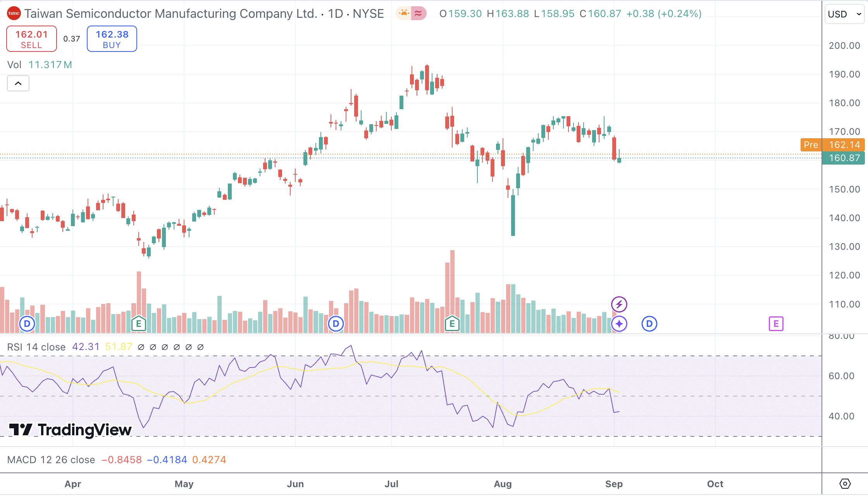This screenshot has width=868, height=498.
Task: Click the orange MACD value 0.4274
Action: 209,460
